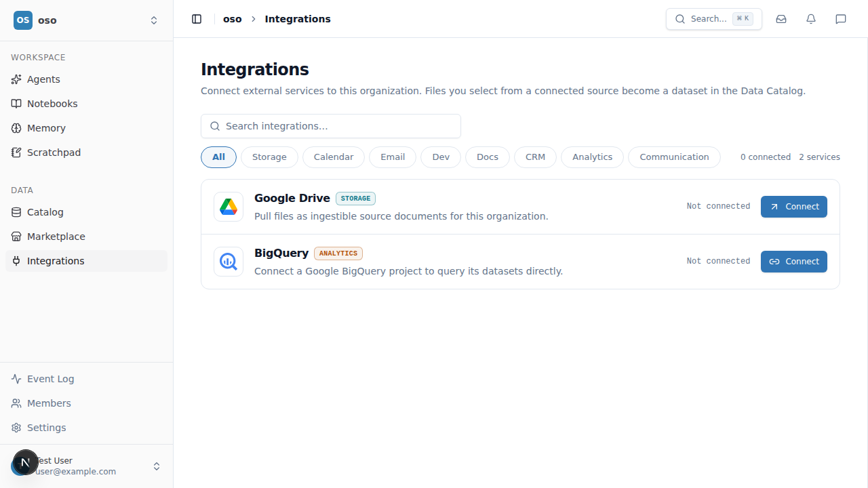Open Marketplace in the sidebar
The height and width of the screenshot is (488, 868).
coord(86,237)
